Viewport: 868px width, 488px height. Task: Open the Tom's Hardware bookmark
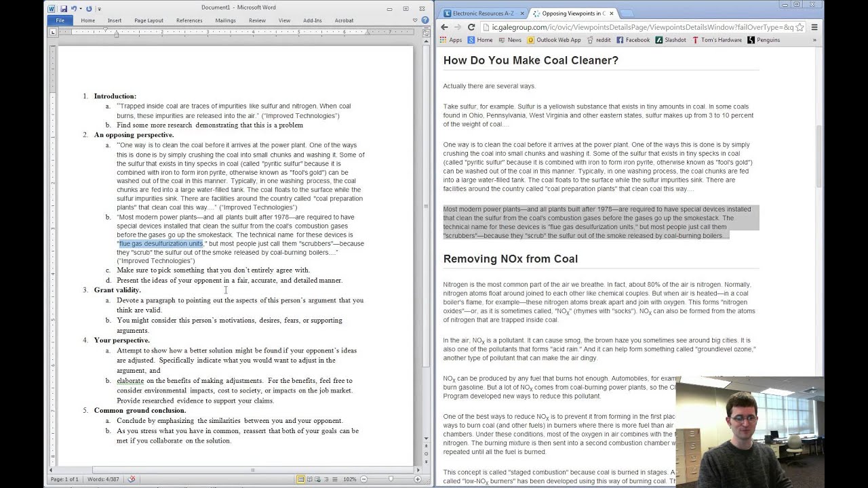point(717,40)
